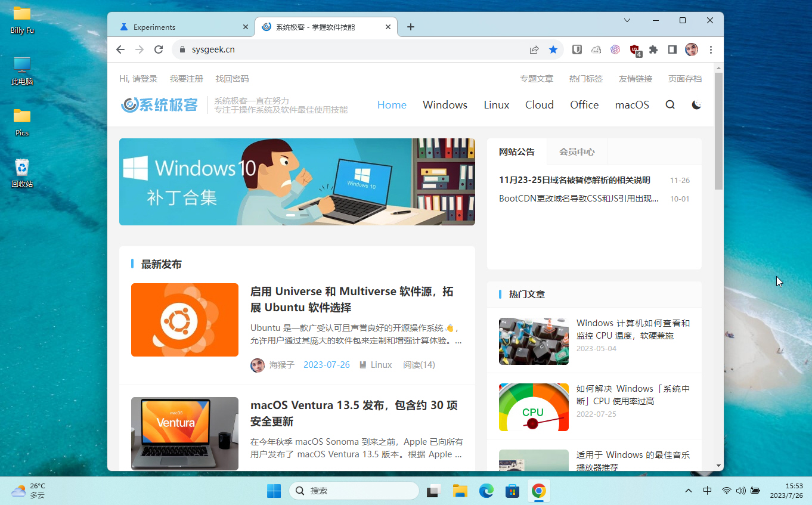The height and width of the screenshot is (505, 812).
Task: Open the Linux navigation item
Action: click(496, 105)
